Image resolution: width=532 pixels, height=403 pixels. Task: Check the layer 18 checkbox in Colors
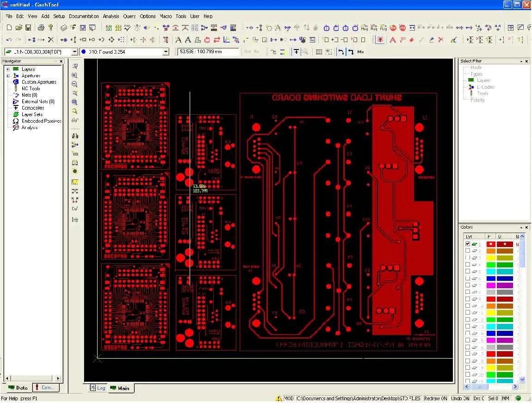(x=468, y=360)
